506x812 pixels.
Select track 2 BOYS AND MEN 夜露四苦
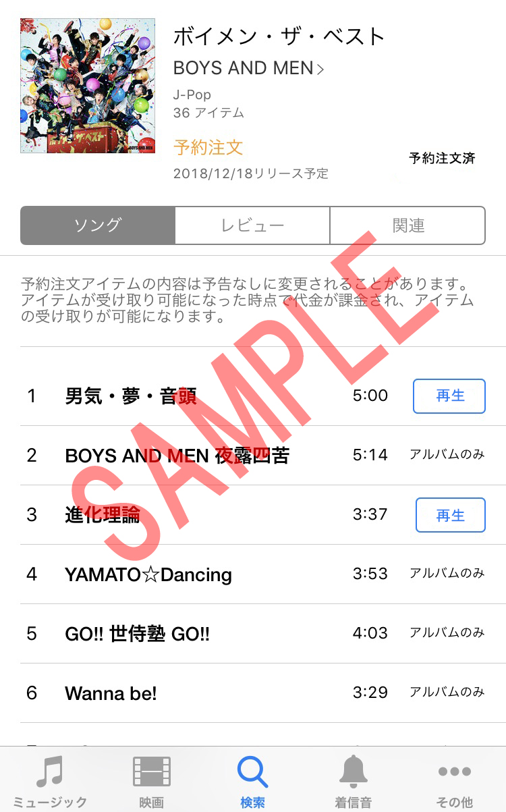[252, 456]
